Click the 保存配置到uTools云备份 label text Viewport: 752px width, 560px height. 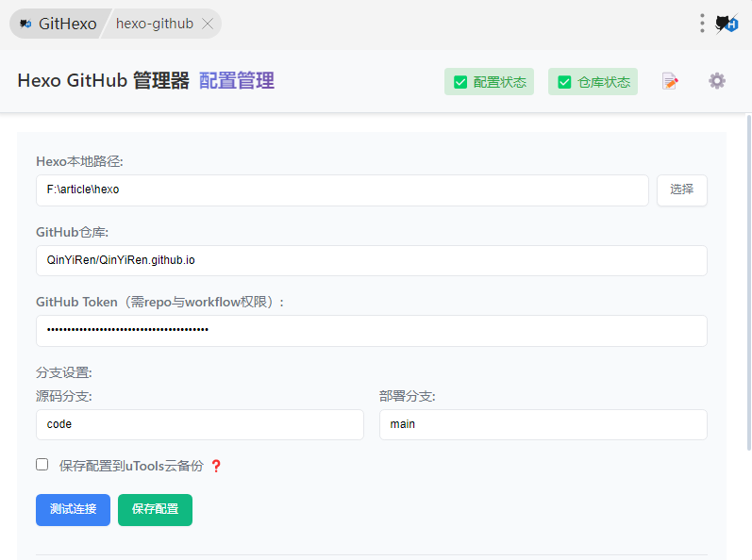(x=131, y=466)
